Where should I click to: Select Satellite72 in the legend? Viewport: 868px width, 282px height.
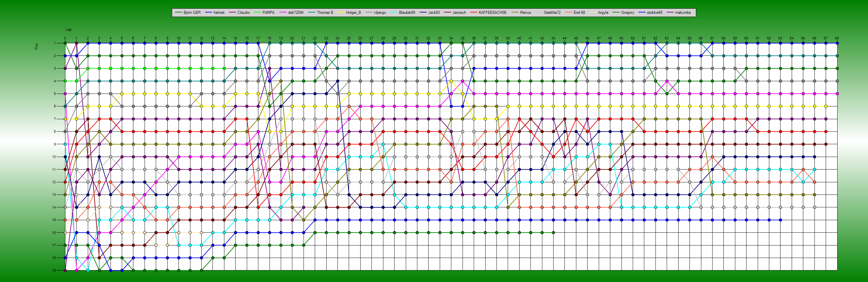[x=552, y=12]
